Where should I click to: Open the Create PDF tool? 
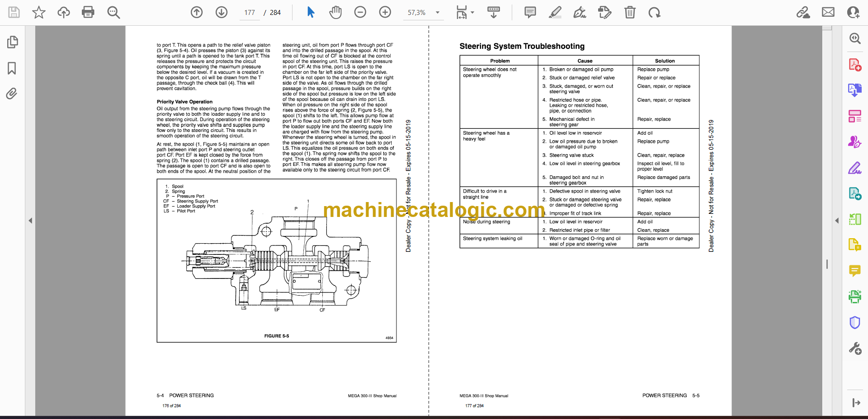855,65
